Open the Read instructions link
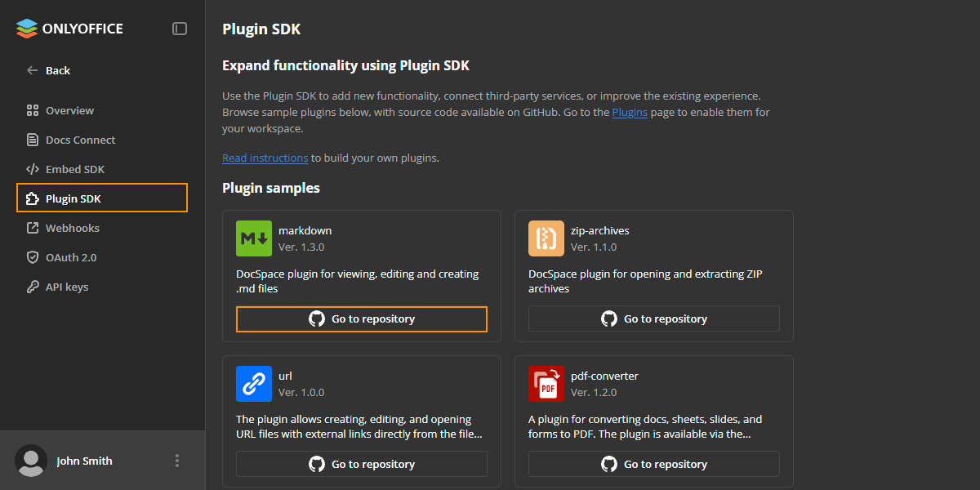The image size is (980, 490). 265,158
